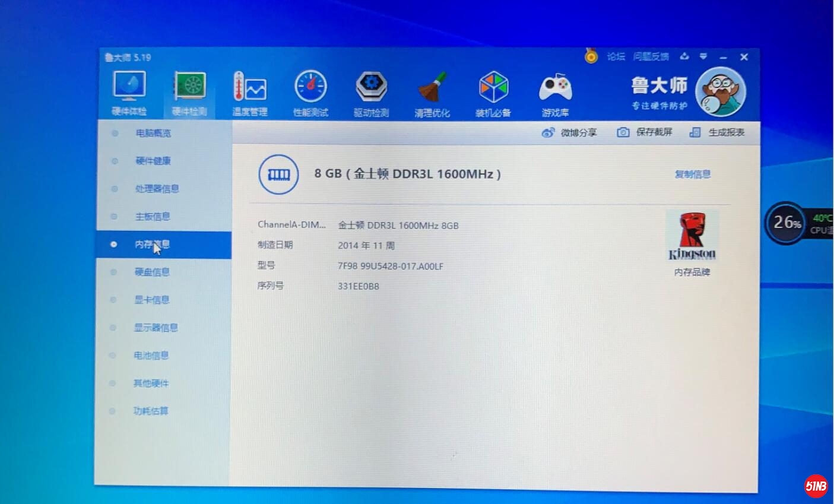
Task: Minimize the 鲁大师 window
Action: pyautogui.click(x=724, y=57)
